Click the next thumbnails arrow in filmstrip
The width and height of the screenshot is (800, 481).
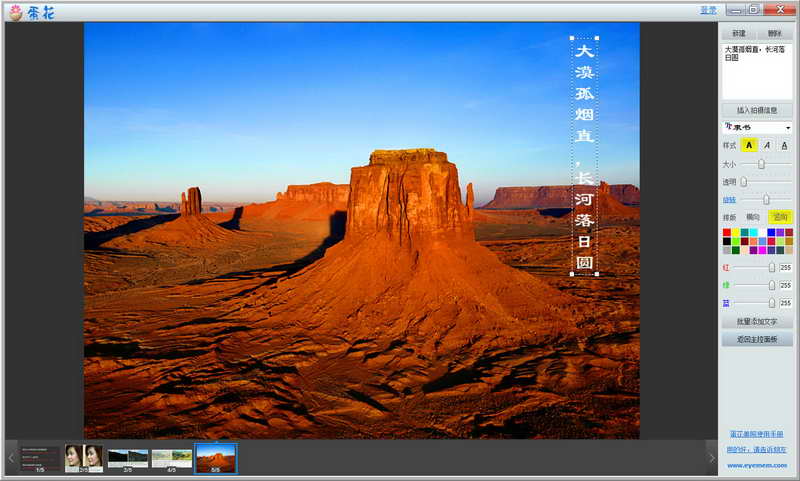click(x=712, y=458)
